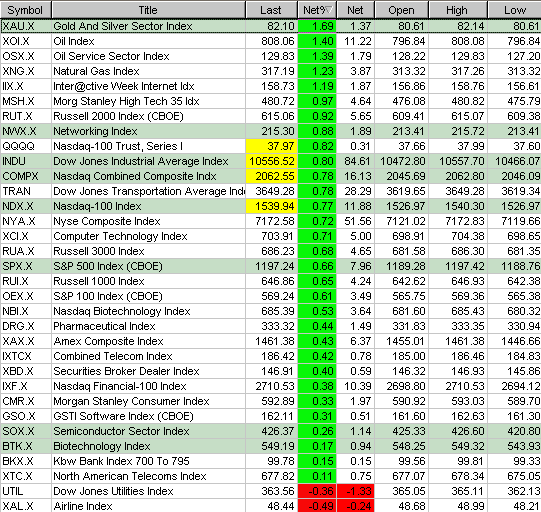Click the red UTIL Net% cell -0.36
Image resolution: width=541 pixels, height=512 pixels.
pyautogui.click(x=317, y=491)
